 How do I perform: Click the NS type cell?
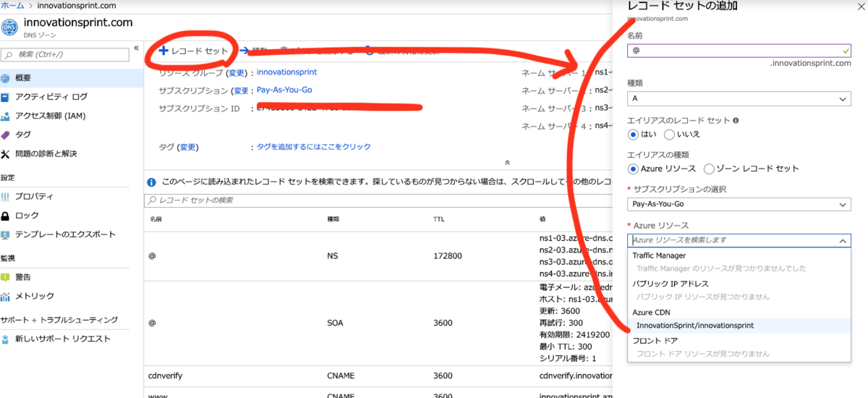click(333, 256)
